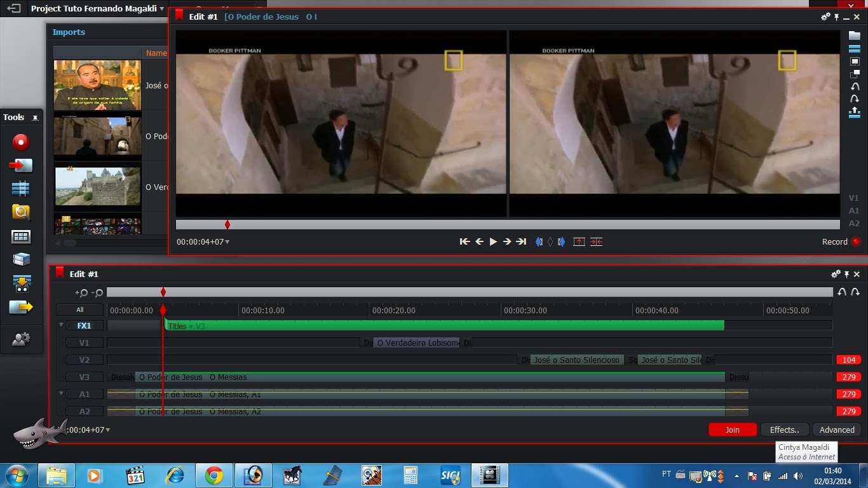Click the fullscreen frame icon in viewer strip
The height and width of the screenshot is (488, 868).
coord(855,62)
